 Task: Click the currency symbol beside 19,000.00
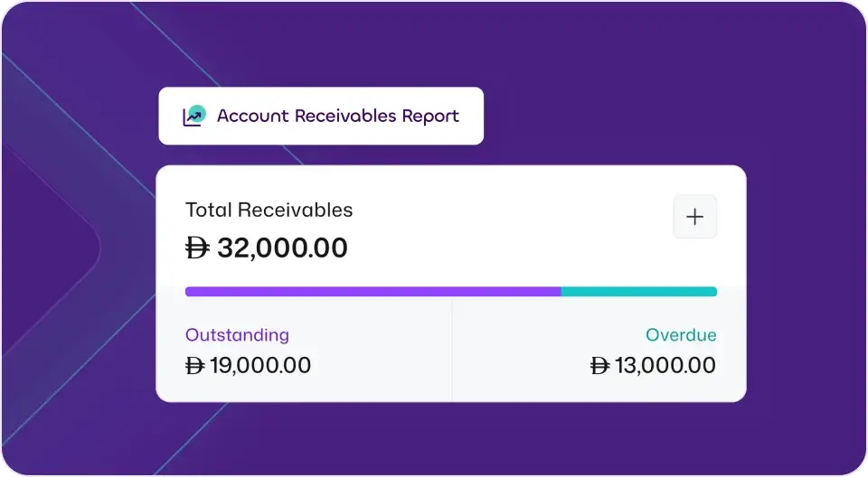[194, 366]
